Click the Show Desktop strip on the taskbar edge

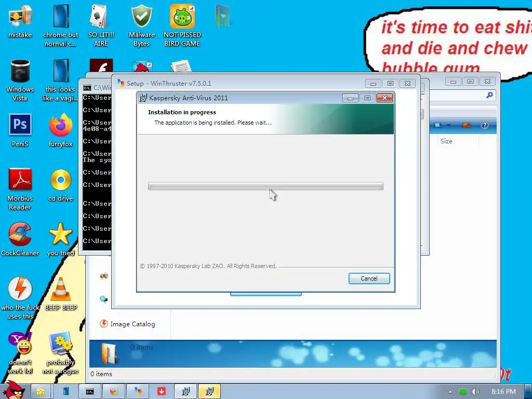coord(528,392)
